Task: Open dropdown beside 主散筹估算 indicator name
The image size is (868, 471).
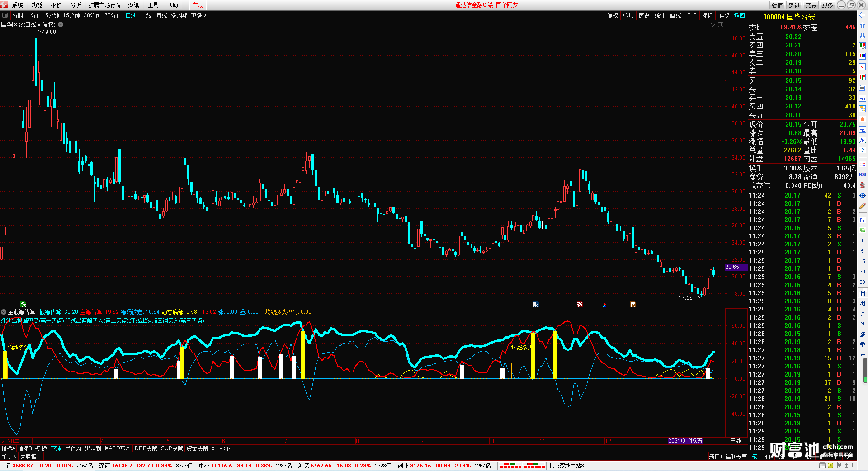Action: 4,312
